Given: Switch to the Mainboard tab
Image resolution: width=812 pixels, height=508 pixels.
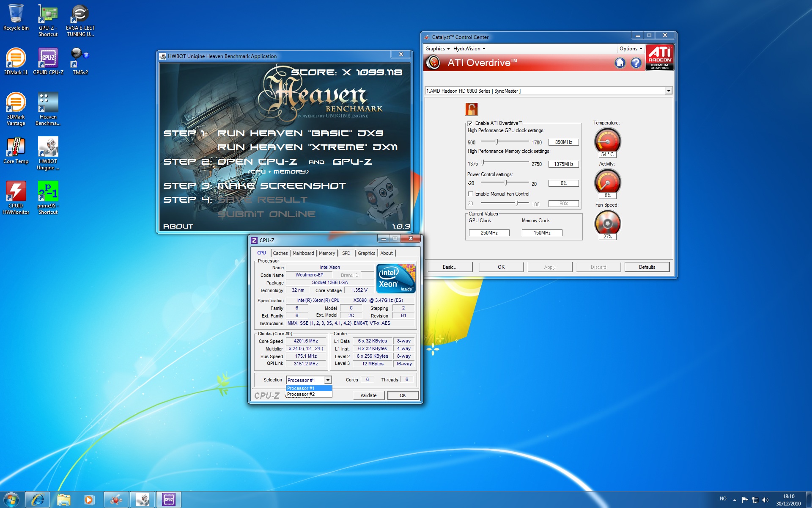Looking at the screenshot, I should (x=303, y=253).
